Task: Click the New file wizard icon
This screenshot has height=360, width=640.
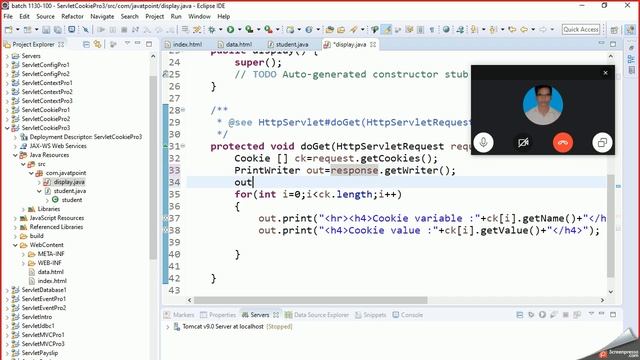Action: click(x=9, y=29)
